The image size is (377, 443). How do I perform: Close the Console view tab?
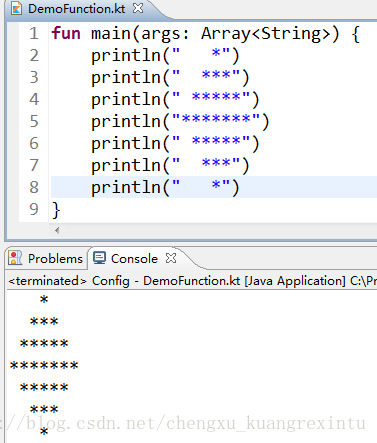[171, 258]
